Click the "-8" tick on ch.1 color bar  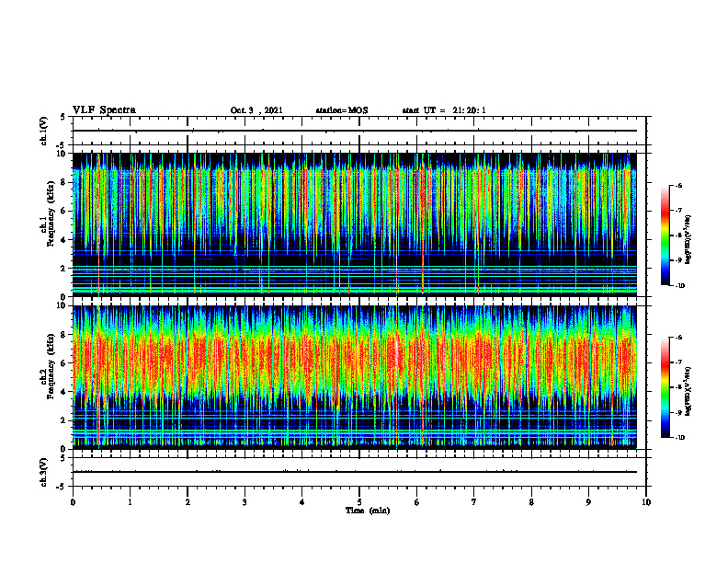point(679,236)
